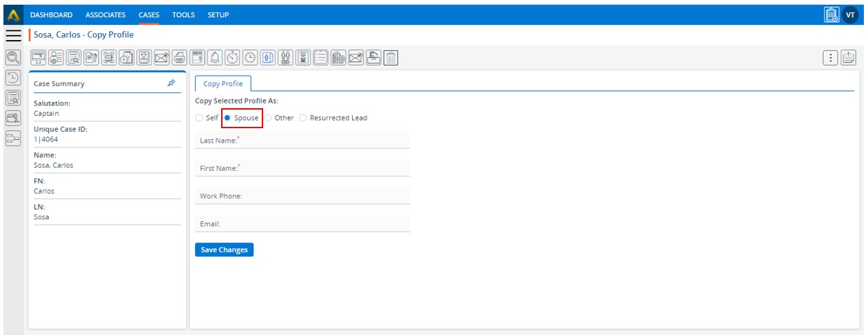Open the magnifier search icon in left sidebar
Screen dimensions: 868x335
[12, 59]
